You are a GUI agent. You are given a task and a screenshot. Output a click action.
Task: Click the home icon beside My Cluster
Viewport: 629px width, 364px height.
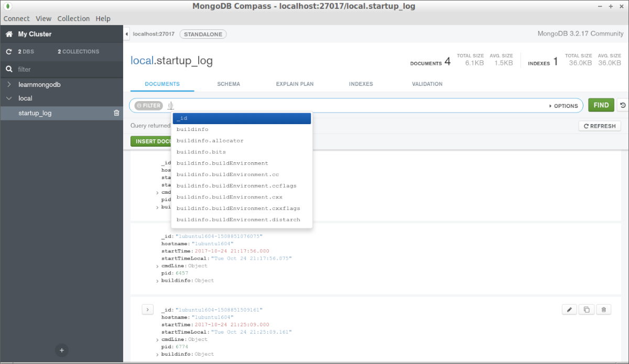[x=9, y=34]
